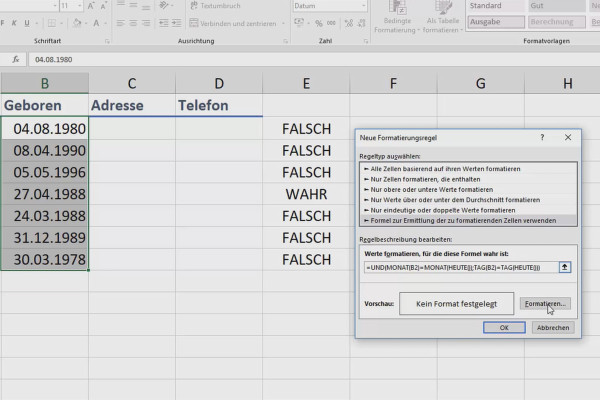Screen dimensions: 600x400
Task: Open the Schriftart dialog launcher
Action: click(x=107, y=41)
